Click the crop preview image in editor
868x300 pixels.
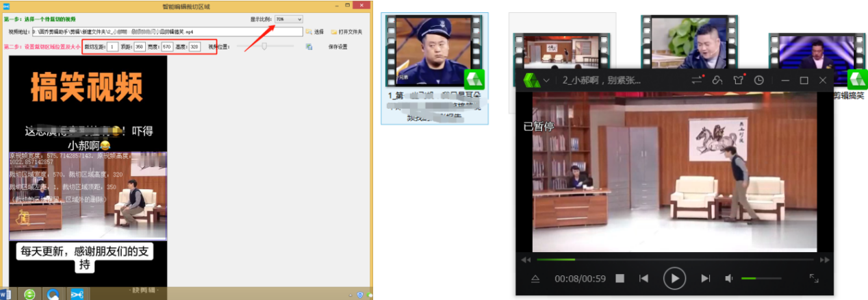click(x=88, y=195)
